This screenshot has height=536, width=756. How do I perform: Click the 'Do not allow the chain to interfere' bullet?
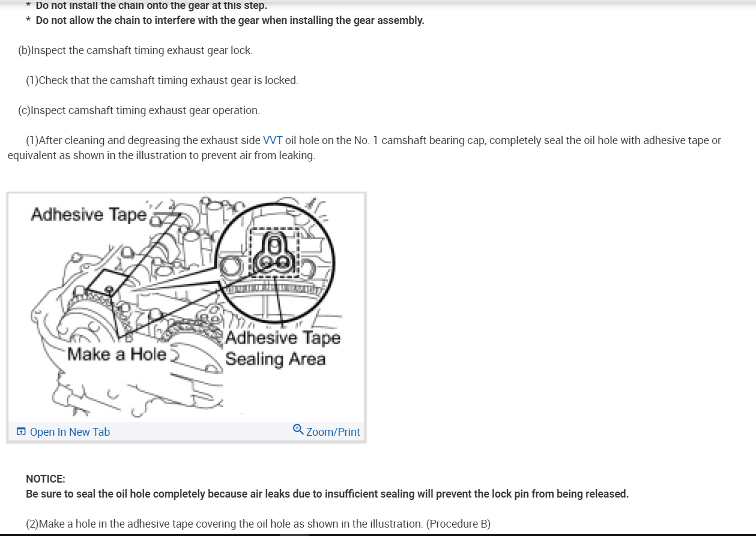(225, 20)
